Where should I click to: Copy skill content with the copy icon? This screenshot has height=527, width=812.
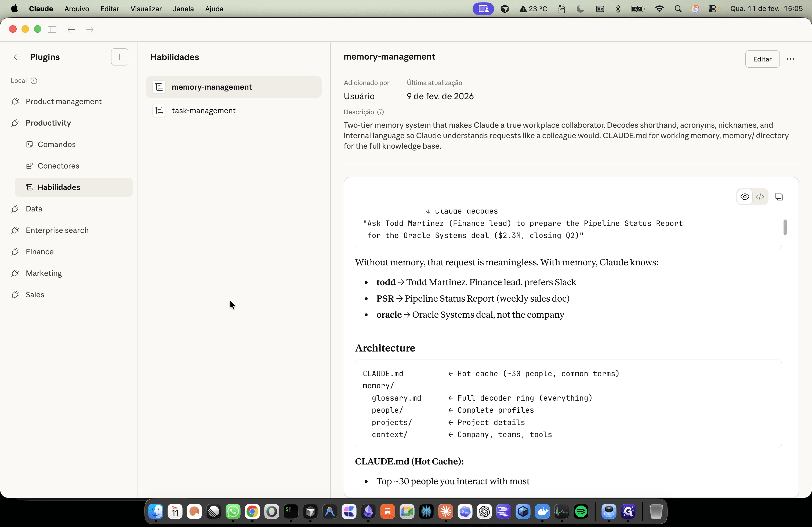pos(779,197)
